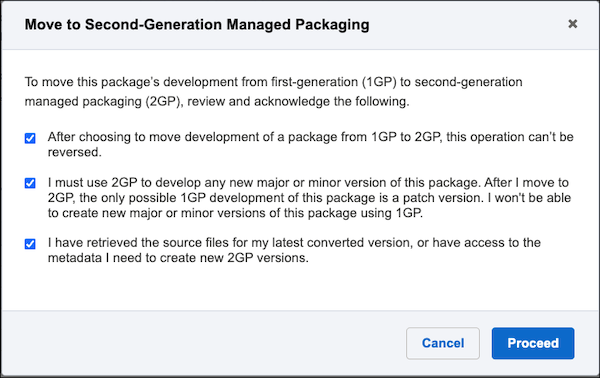Image resolution: width=600 pixels, height=378 pixels.
Task: Uncheck the "operation can't be reversed" checkbox
Action: coord(30,138)
